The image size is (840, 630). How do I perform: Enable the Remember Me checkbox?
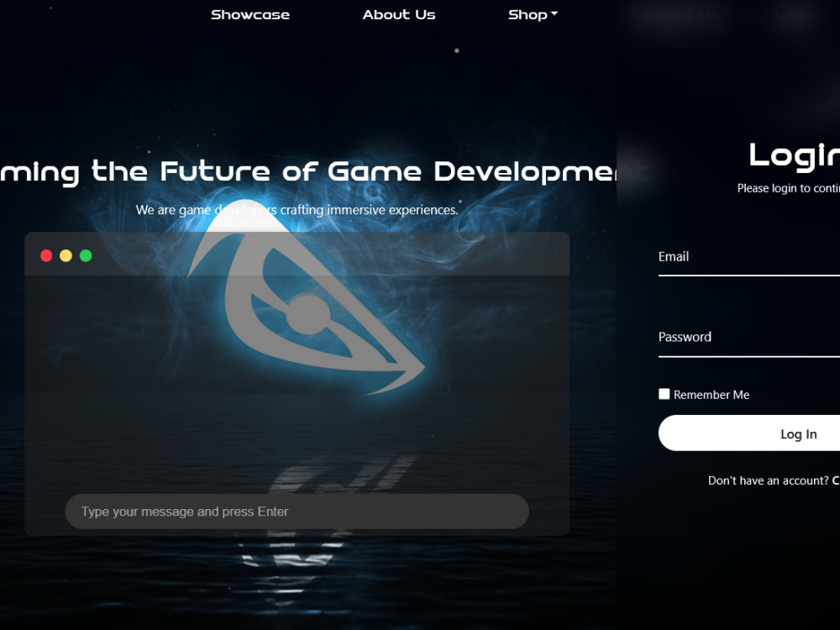point(664,394)
